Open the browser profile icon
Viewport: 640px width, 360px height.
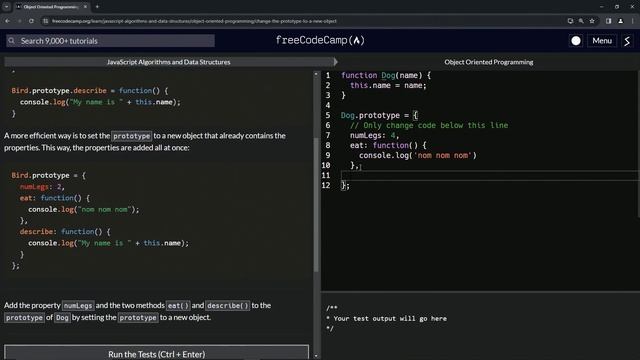click(621, 21)
